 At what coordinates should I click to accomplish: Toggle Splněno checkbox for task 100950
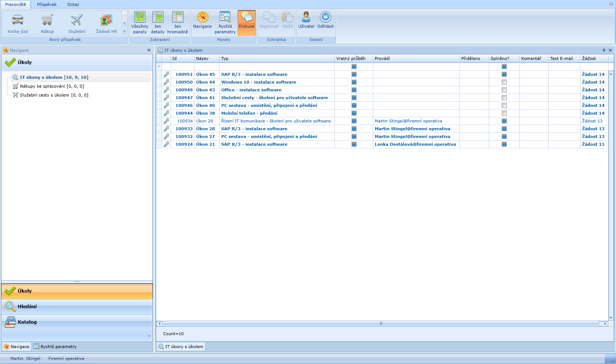[x=504, y=82]
